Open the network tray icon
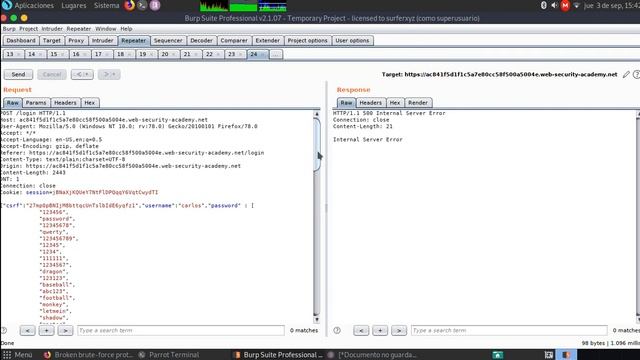The width and height of the screenshot is (640, 360). 576,6
